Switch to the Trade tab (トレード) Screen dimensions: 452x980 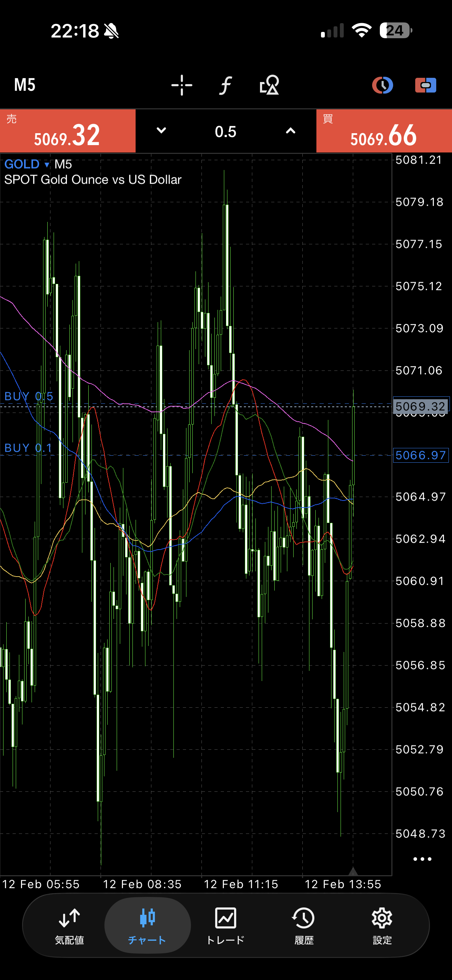click(x=226, y=925)
